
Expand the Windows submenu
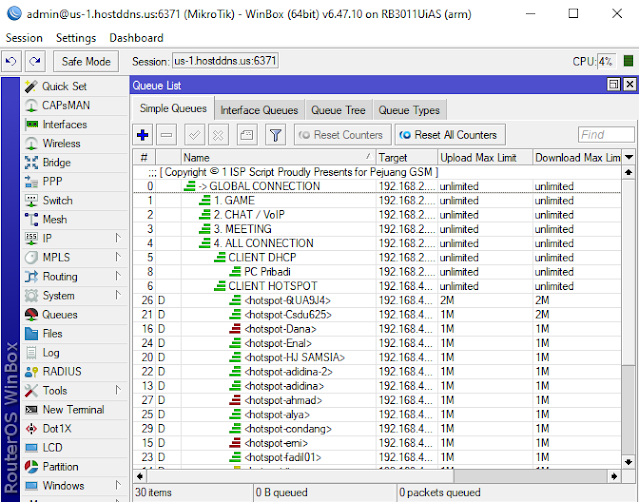[x=118, y=485]
